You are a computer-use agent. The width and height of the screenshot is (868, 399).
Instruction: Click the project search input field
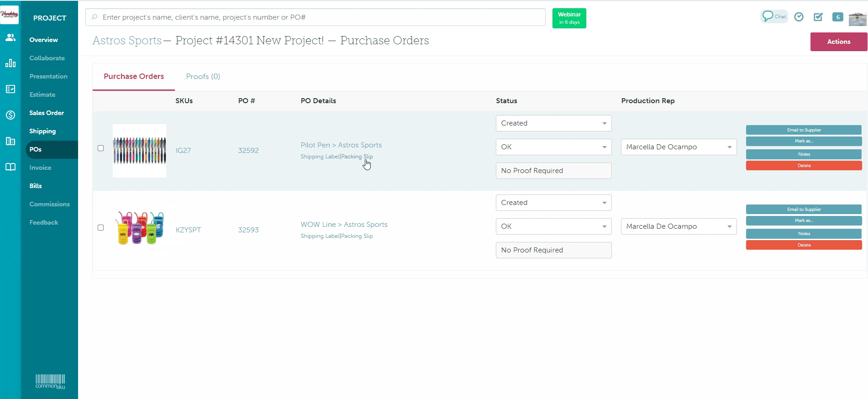pyautogui.click(x=315, y=17)
